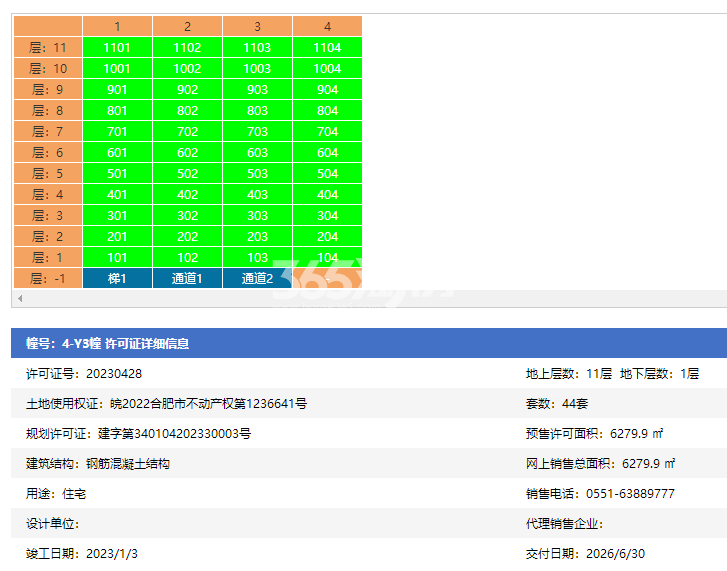Viewport: 727px width, 571px height.
Task: Click the 用途: 住宅 row
Action: (x=56, y=494)
